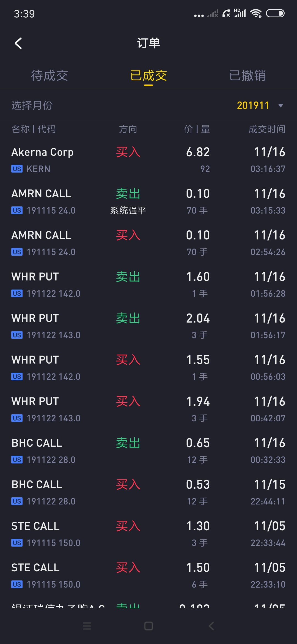Tap the US badge next to KERN

click(x=17, y=169)
